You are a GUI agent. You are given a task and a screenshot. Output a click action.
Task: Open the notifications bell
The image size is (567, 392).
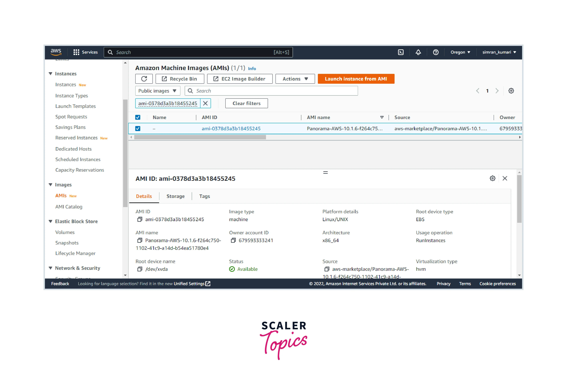click(x=418, y=52)
